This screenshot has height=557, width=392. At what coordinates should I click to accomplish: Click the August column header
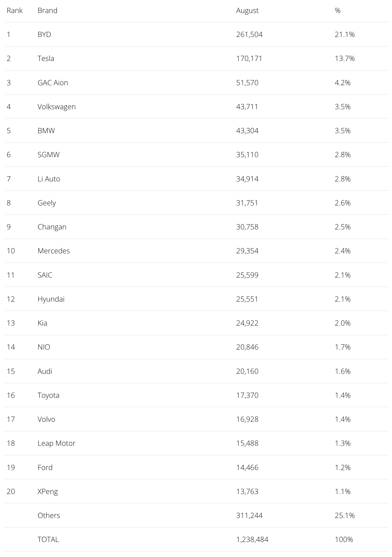click(x=247, y=11)
